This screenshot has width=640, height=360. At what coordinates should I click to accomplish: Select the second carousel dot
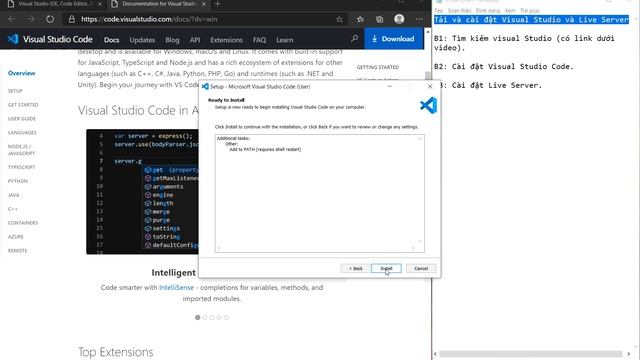coord(205,317)
